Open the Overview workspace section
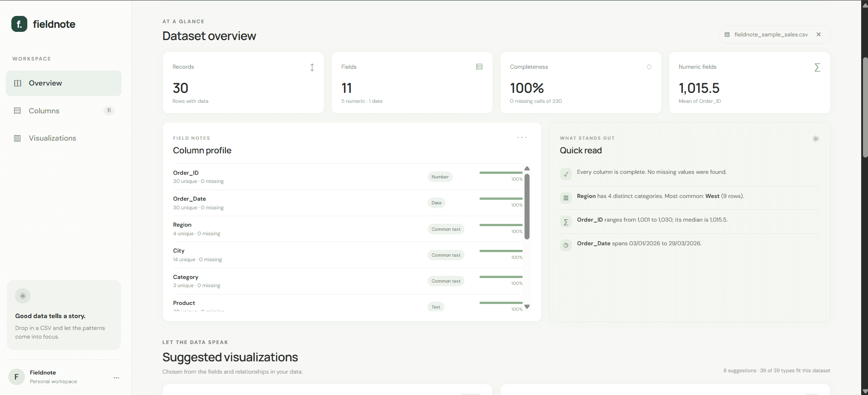 [64, 83]
